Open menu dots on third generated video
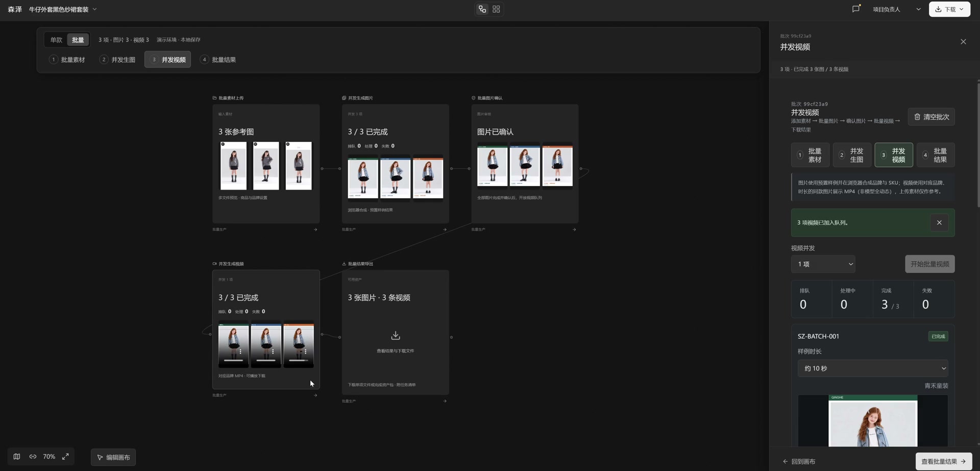This screenshot has width=980, height=471. coord(305,351)
